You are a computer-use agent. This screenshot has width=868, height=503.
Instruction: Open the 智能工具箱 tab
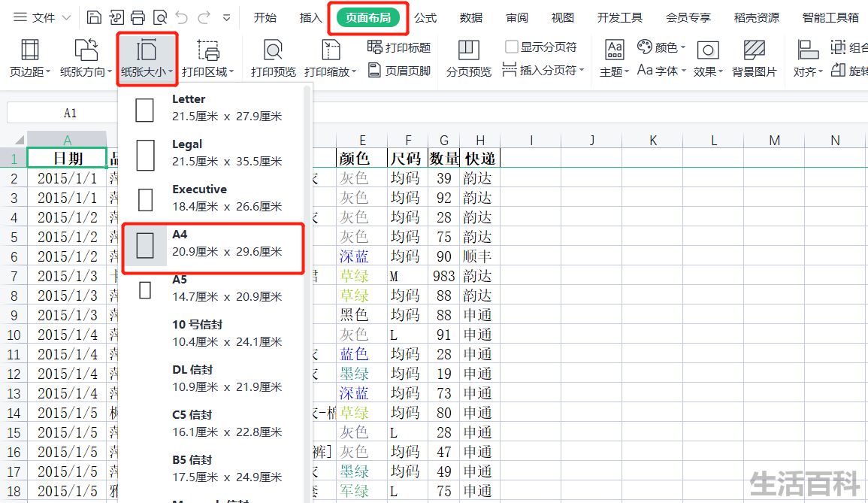(x=830, y=18)
